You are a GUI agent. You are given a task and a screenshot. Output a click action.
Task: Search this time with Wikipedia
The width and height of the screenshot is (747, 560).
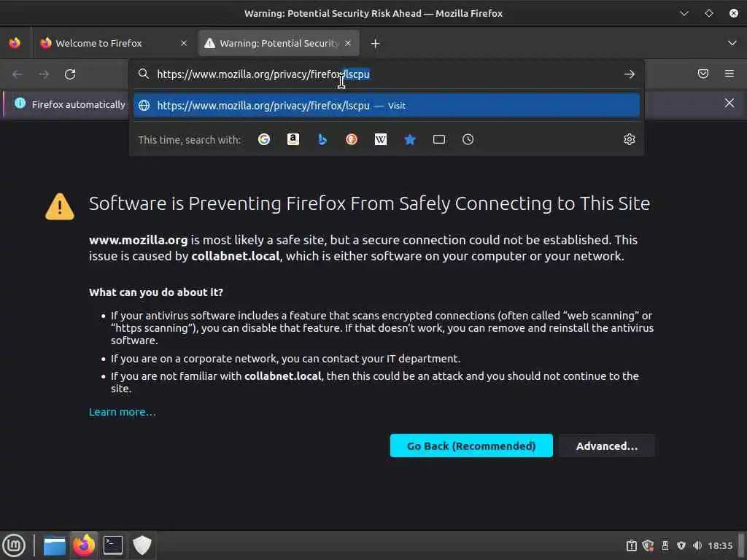[x=381, y=139]
